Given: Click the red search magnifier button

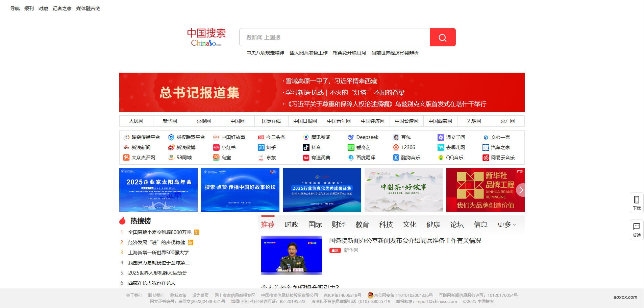Looking at the screenshot, I should [443, 37].
